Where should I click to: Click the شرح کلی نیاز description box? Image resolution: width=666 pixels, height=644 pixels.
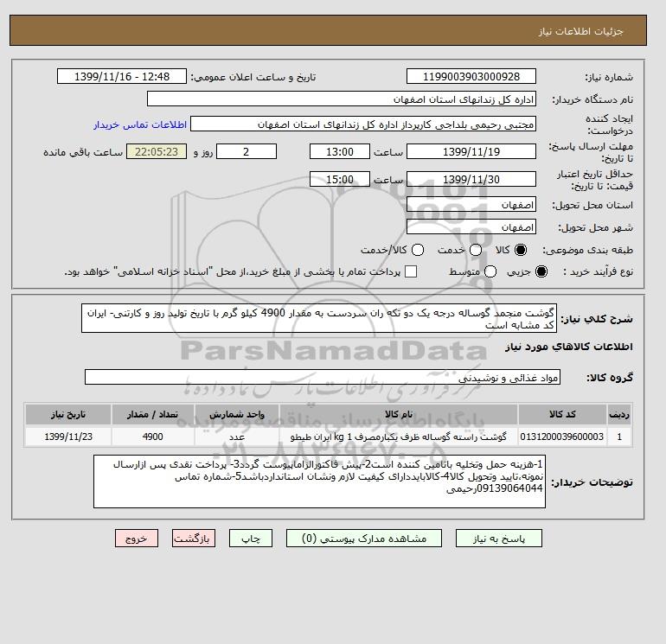[x=319, y=318]
